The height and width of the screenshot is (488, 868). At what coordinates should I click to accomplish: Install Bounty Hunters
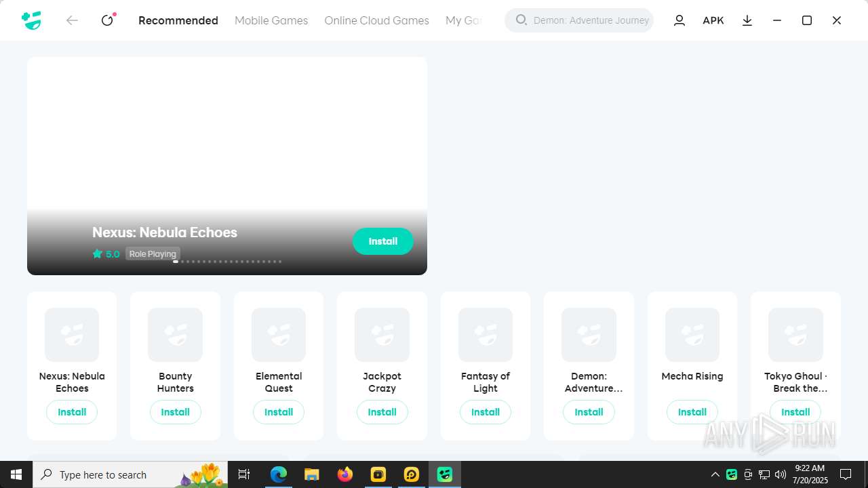pos(175,412)
